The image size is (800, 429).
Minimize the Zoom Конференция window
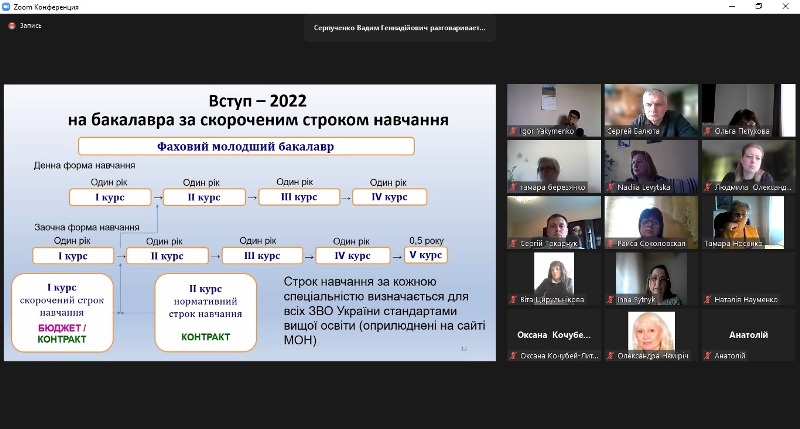tap(732, 7)
